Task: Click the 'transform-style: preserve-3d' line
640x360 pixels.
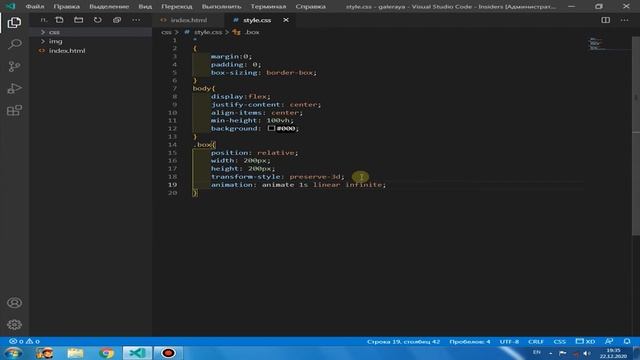Action: pos(278,177)
